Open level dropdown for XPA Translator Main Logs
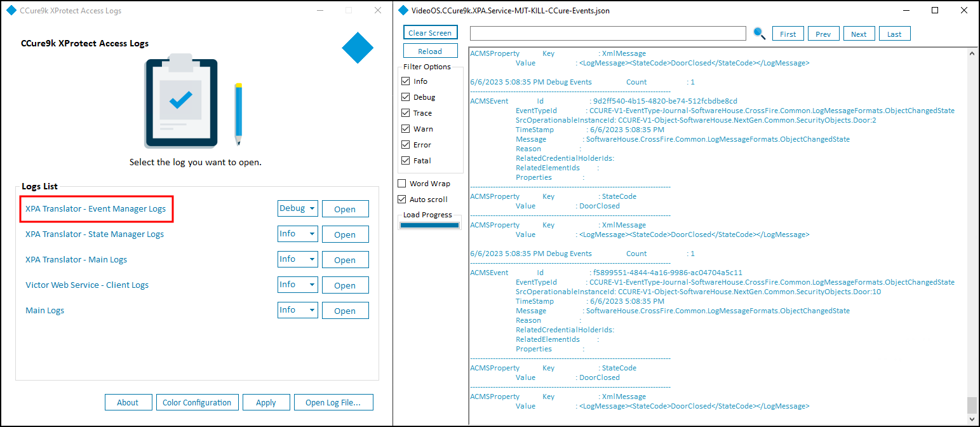This screenshot has width=980, height=427. 297,259
